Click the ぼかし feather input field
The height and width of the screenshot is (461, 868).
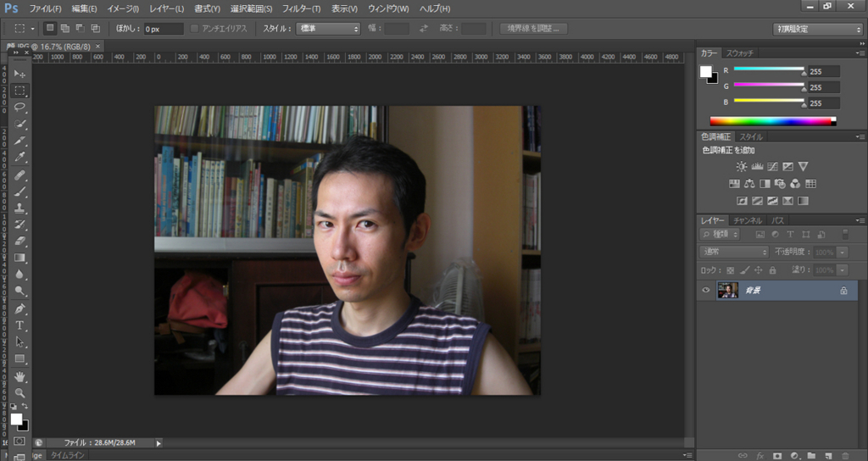164,29
